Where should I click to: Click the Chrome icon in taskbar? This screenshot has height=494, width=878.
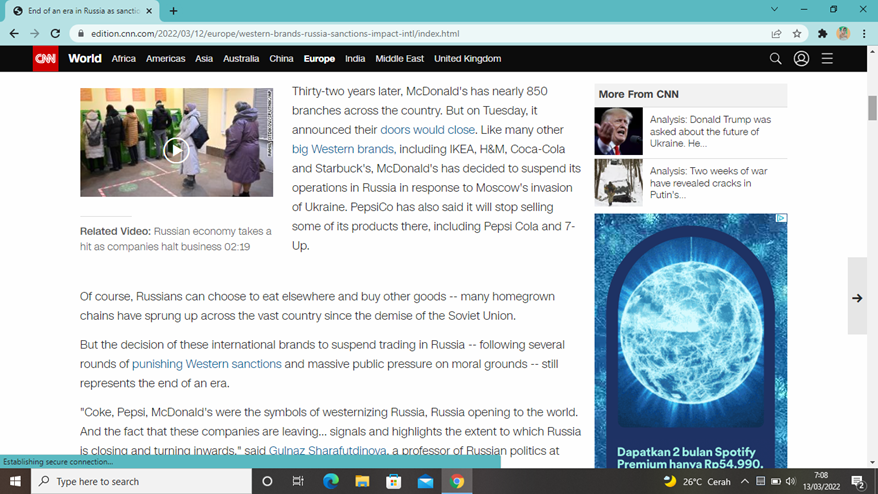pos(457,481)
